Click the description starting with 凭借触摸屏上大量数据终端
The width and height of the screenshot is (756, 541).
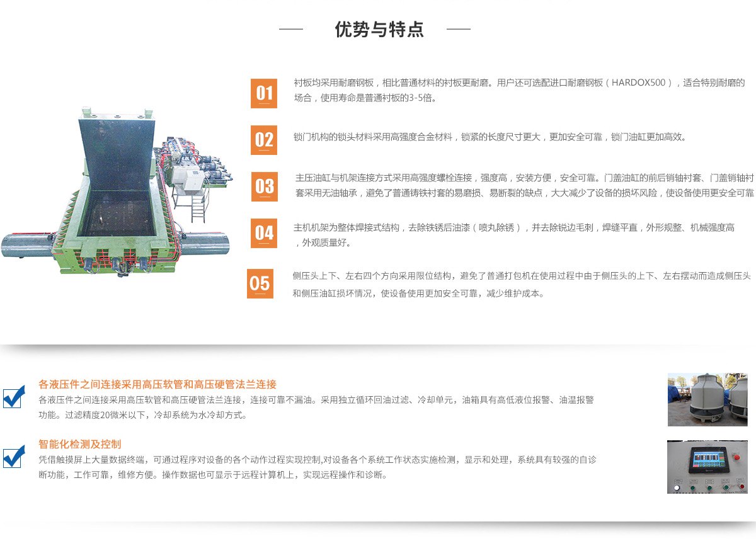317,467
